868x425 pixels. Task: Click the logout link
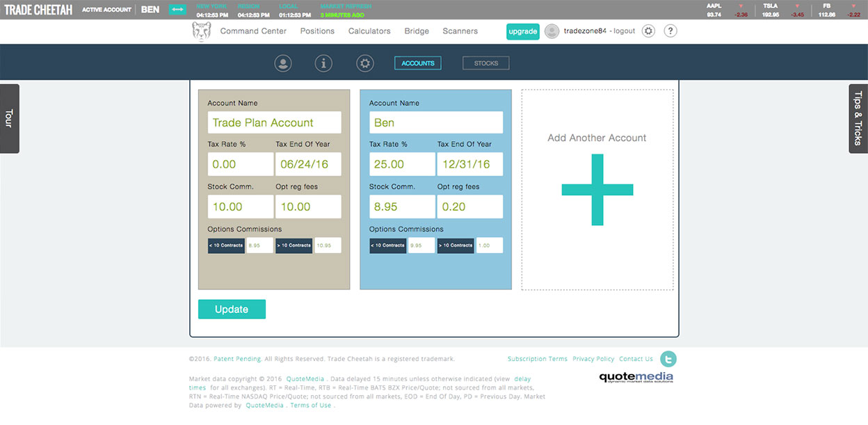[x=624, y=31]
